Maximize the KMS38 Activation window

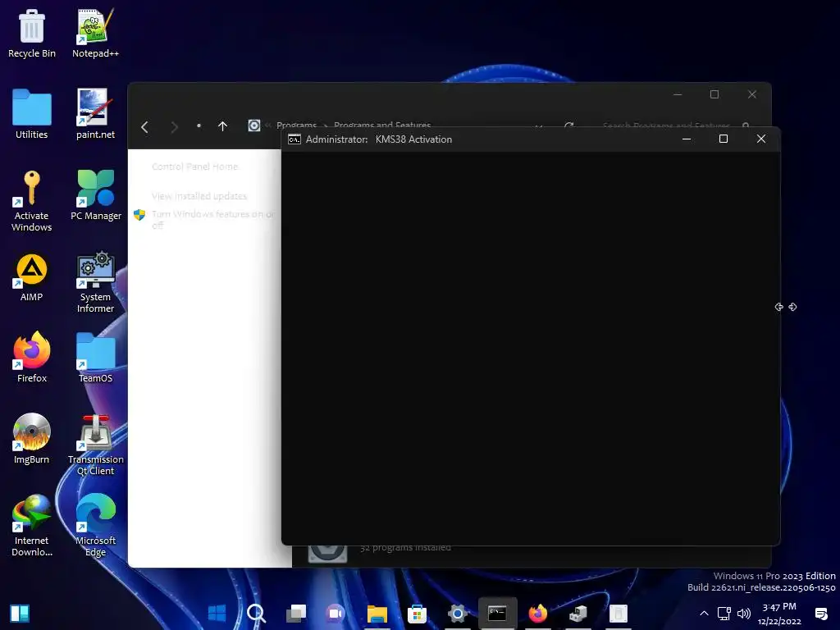[724, 139]
